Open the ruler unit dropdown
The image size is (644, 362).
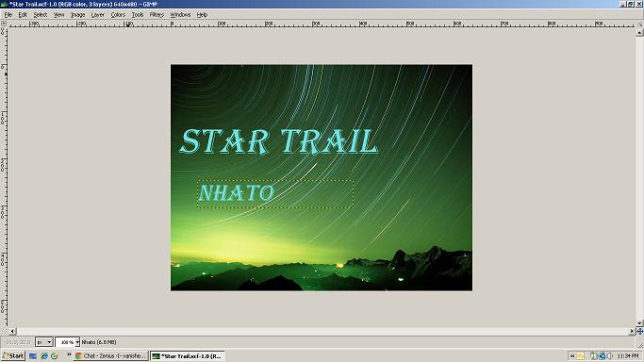tap(44, 342)
